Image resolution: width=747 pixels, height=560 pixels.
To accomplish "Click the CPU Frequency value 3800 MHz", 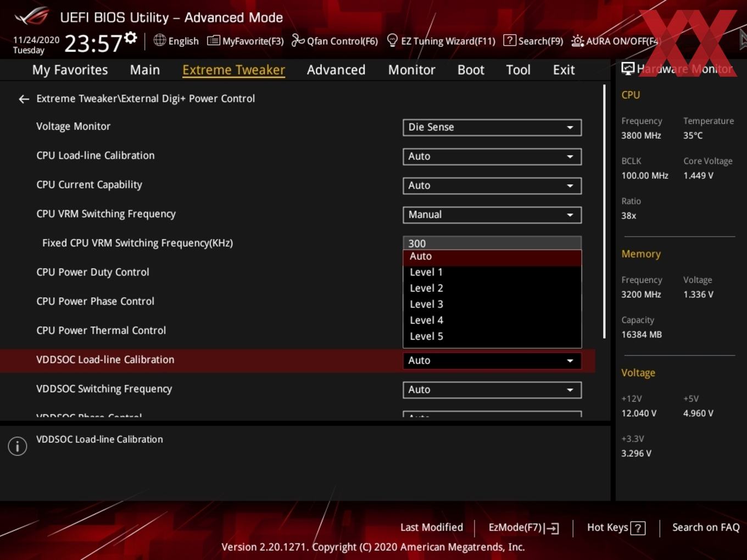I will [641, 136].
